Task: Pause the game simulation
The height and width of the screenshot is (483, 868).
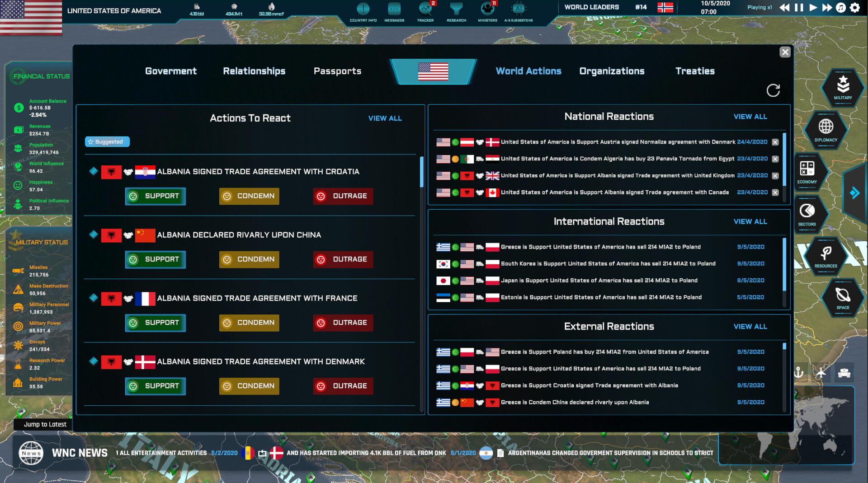Action: pyautogui.click(x=798, y=7)
